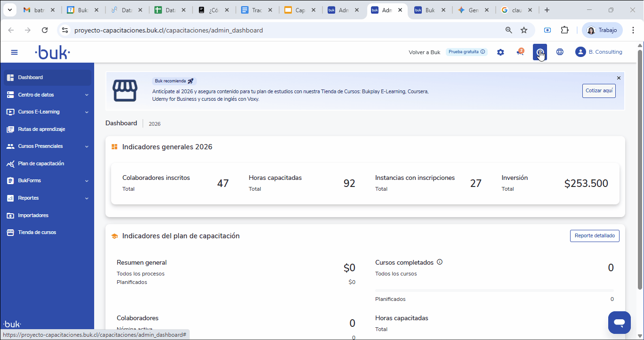Open Tienda de cursos from the sidebar
Image resolution: width=644 pixels, height=340 pixels.
37,232
